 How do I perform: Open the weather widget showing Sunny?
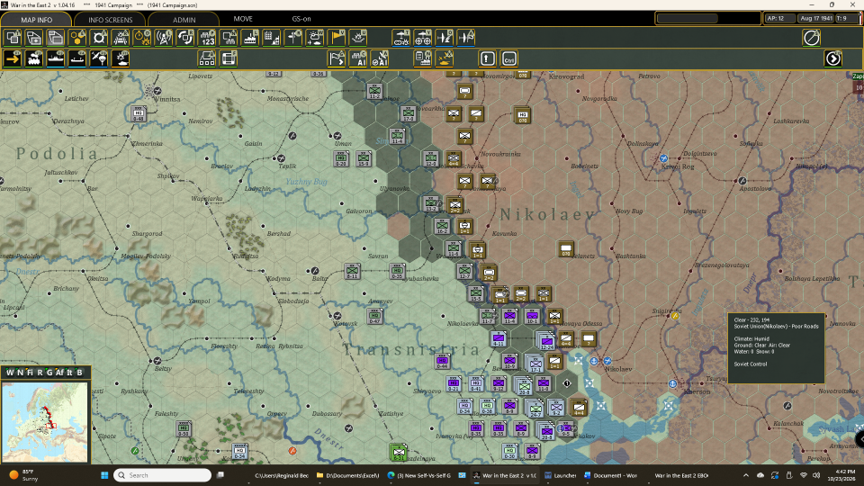pos(23,475)
